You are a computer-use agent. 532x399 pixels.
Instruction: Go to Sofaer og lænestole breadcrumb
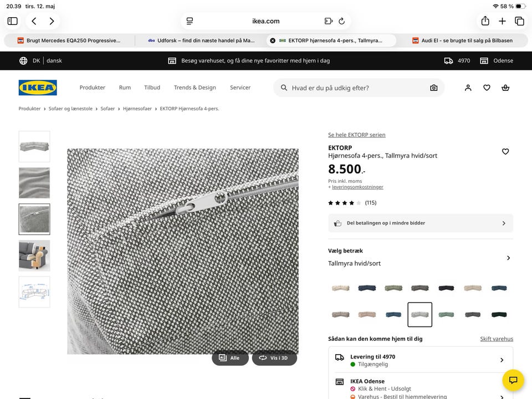tap(70, 109)
